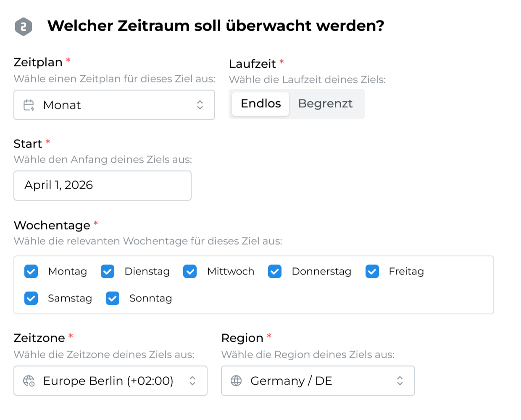This screenshot has width=521, height=420.
Task: Click the globe clock icon in Zeitzone field
Action: [x=29, y=381]
